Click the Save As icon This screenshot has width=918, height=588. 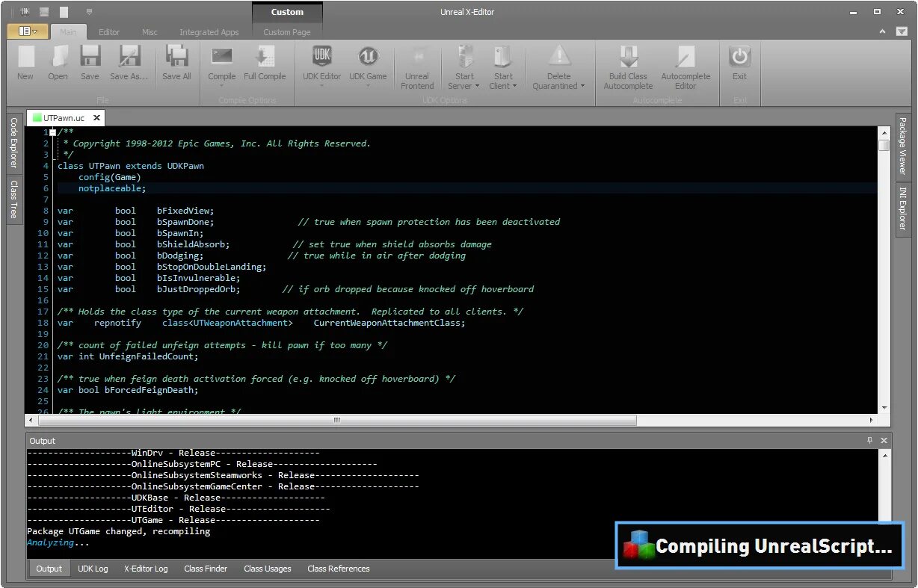[x=130, y=58]
